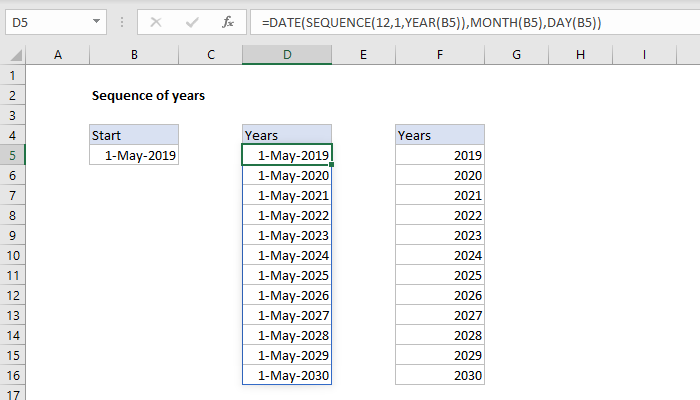Select column I header

[x=645, y=54]
